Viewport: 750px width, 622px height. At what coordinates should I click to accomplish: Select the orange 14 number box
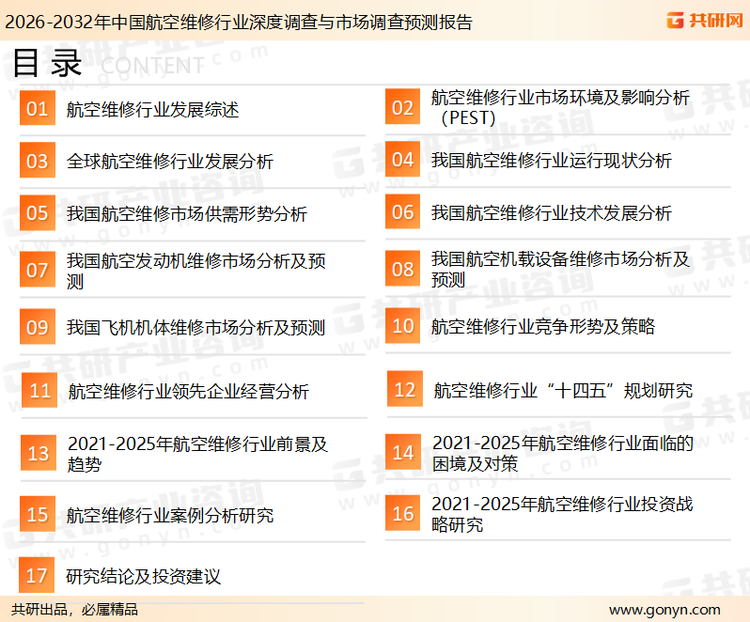point(403,452)
